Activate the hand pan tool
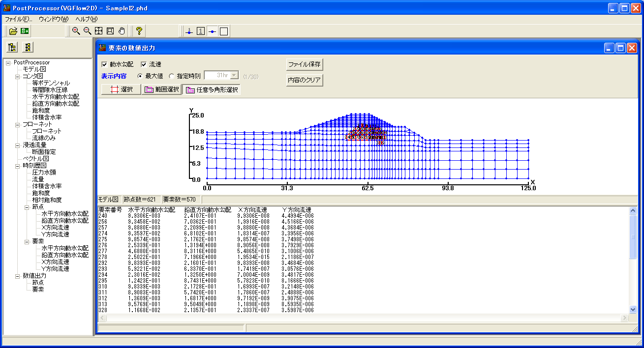 point(122,31)
